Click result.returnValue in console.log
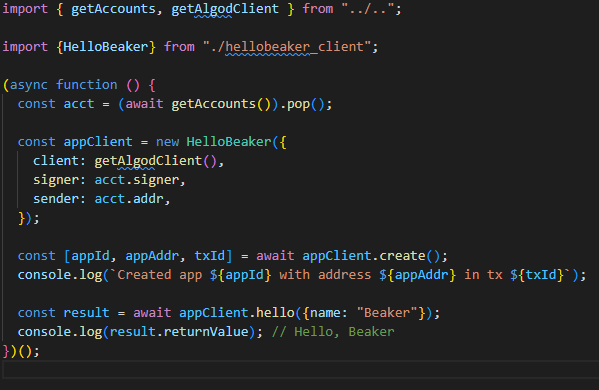This screenshot has height=390, width=599. point(179,332)
